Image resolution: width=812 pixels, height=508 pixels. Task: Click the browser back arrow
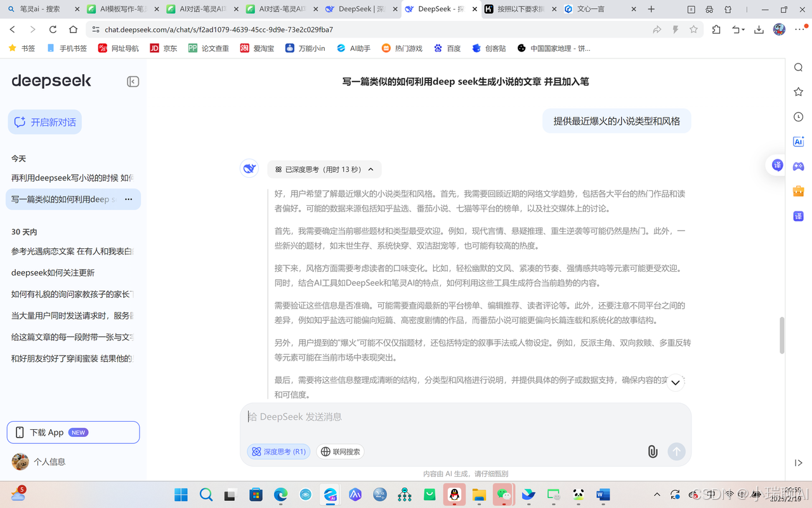click(13, 30)
